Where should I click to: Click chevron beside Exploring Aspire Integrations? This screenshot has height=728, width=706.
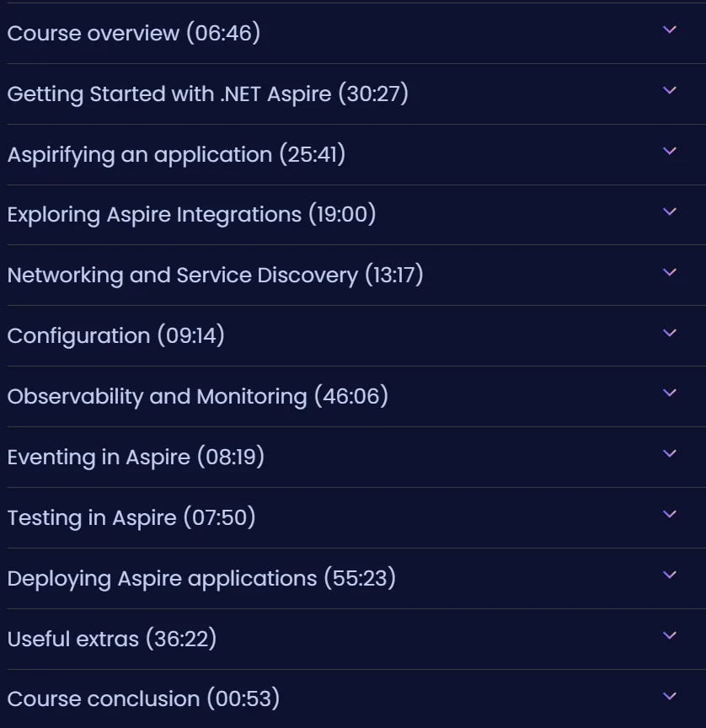[669, 211]
